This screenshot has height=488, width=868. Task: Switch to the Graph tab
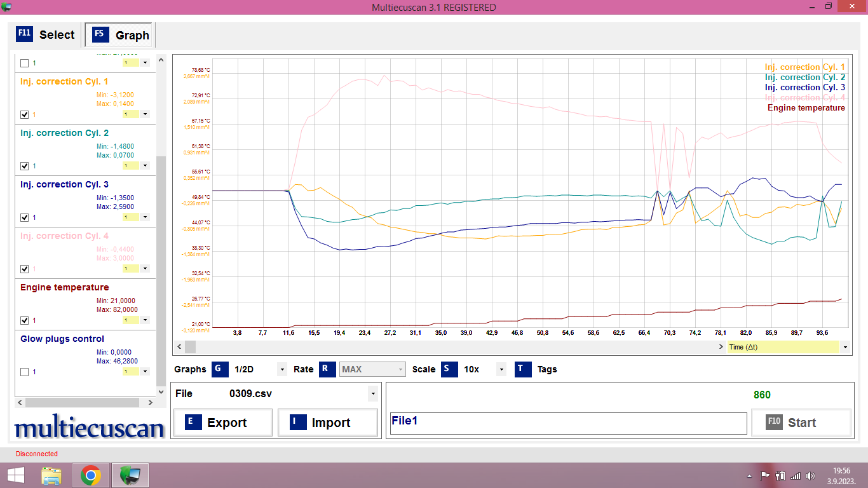121,35
